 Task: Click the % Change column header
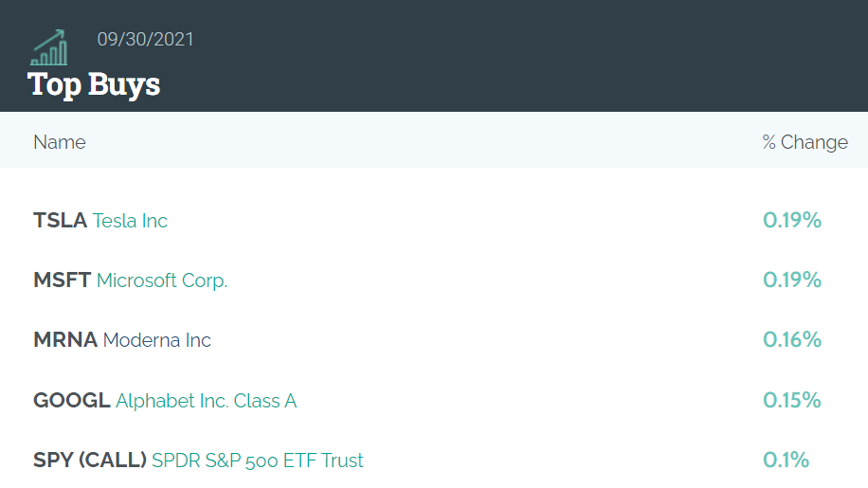pyautogui.click(x=805, y=142)
